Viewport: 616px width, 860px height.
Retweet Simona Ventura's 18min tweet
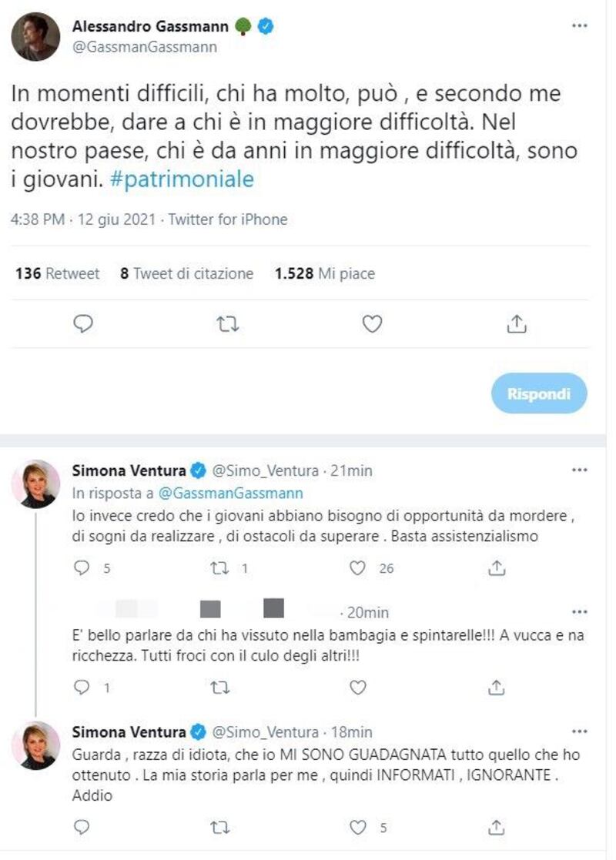pyautogui.click(x=220, y=827)
